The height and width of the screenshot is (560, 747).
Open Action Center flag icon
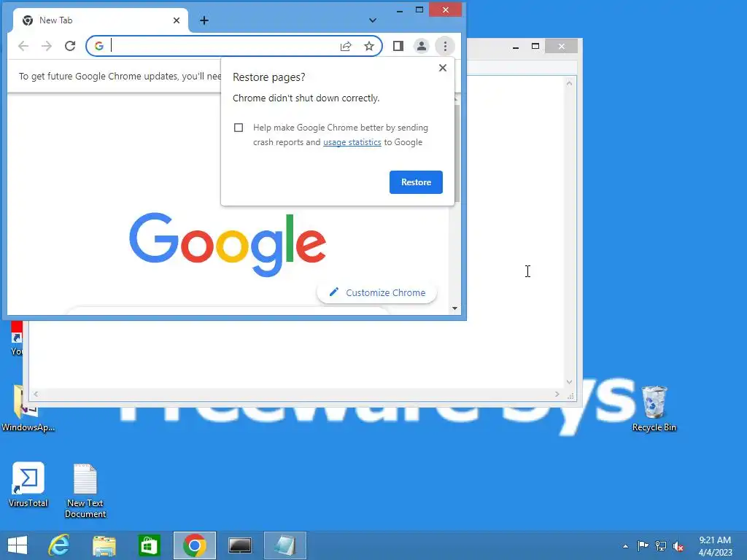coord(643,545)
